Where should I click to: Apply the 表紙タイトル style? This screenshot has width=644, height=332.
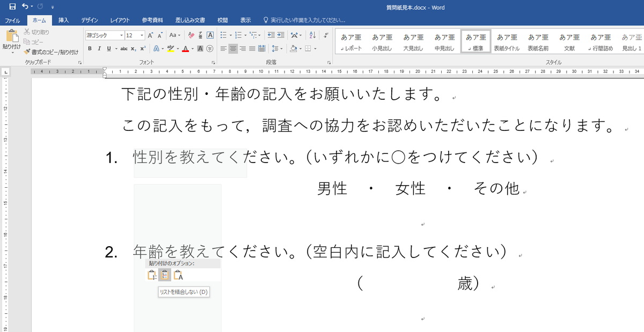507,42
